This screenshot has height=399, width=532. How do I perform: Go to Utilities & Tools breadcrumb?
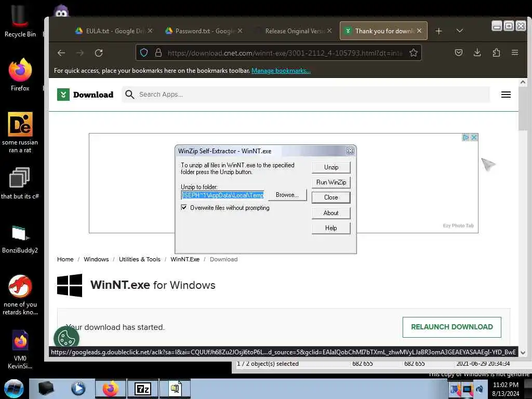click(x=139, y=259)
